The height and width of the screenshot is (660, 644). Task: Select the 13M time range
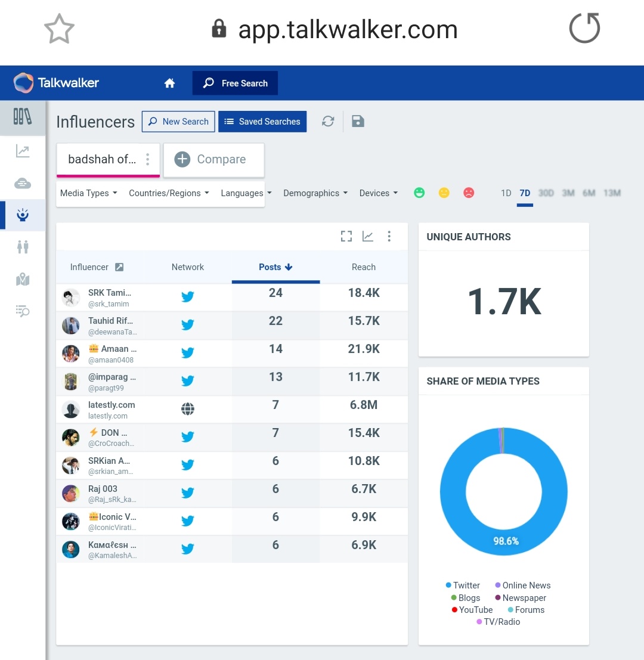coord(612,193)
